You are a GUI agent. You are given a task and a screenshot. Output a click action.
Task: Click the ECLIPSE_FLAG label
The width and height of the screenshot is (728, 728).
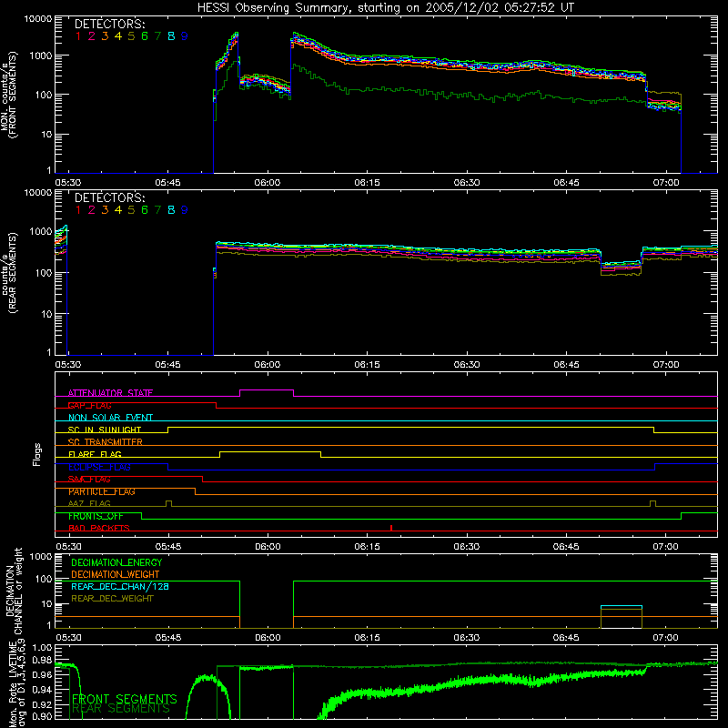pos(99,467)
